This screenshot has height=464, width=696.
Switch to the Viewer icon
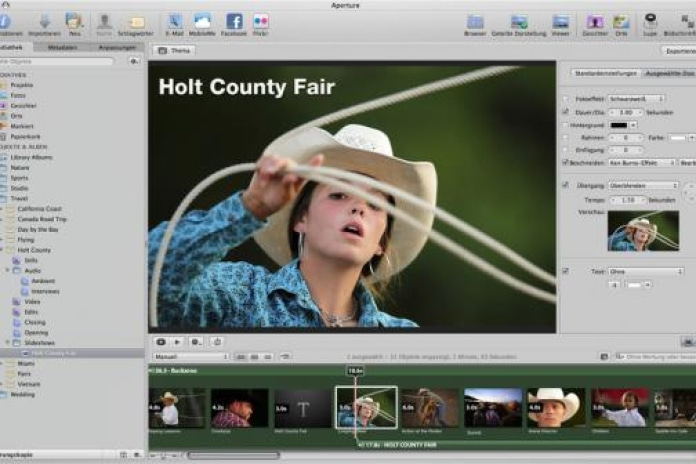560,21
